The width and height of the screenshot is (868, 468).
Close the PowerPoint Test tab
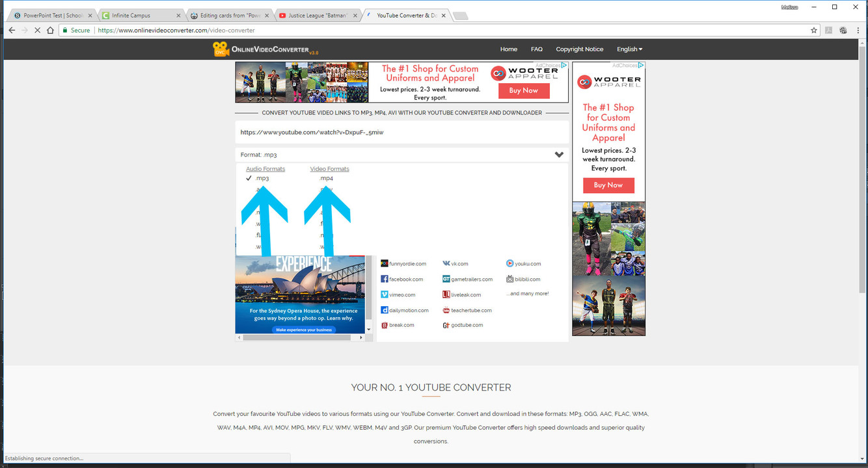pos(90,15)
